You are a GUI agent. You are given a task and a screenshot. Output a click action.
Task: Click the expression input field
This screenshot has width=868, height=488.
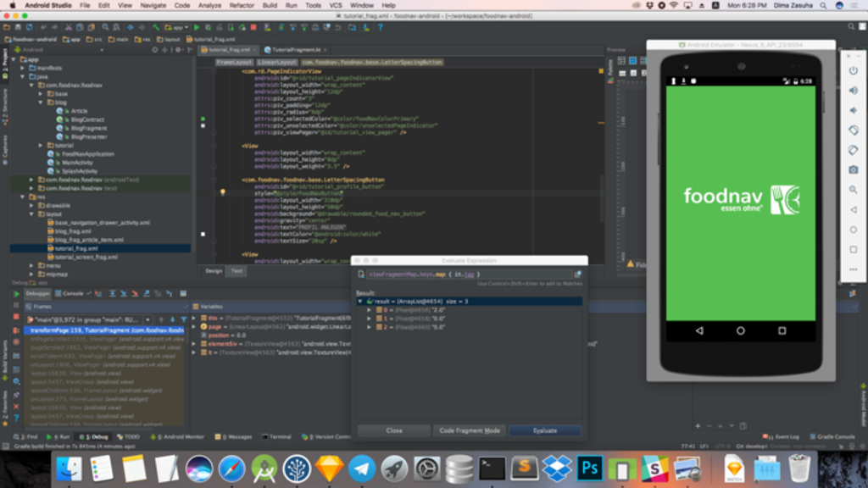(x=470, y=274)
